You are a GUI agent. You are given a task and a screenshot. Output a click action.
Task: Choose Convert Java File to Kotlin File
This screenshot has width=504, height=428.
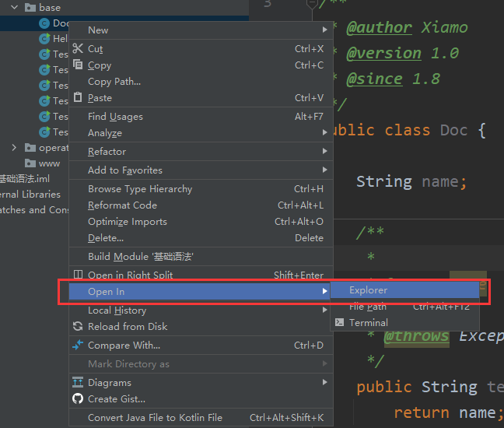[x=201, y=418]
